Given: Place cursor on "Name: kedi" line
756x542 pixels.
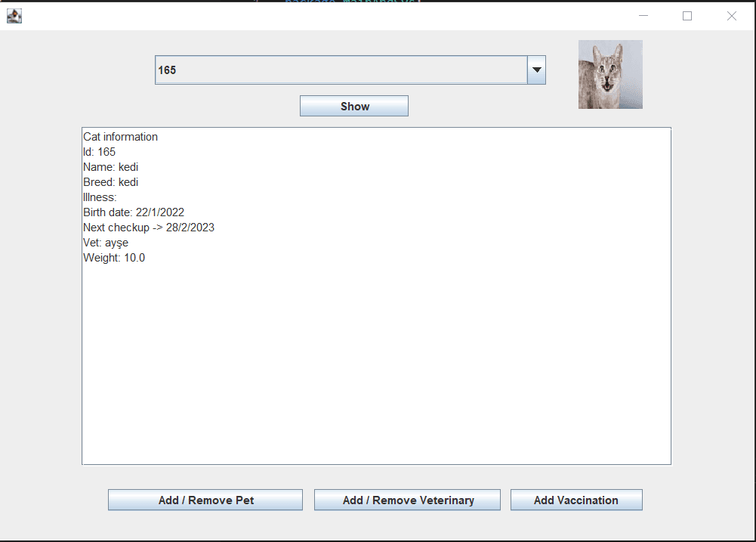Looking at the screenshot, I should tap(111, 167).
